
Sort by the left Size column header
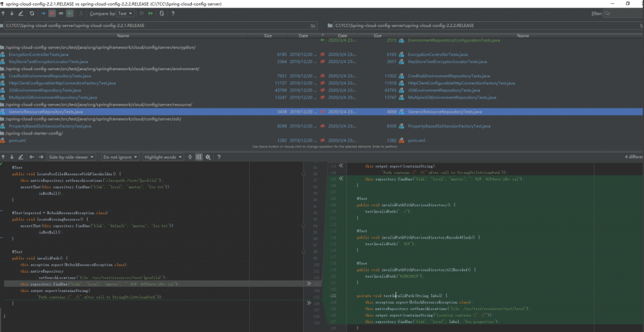point(268,35)
